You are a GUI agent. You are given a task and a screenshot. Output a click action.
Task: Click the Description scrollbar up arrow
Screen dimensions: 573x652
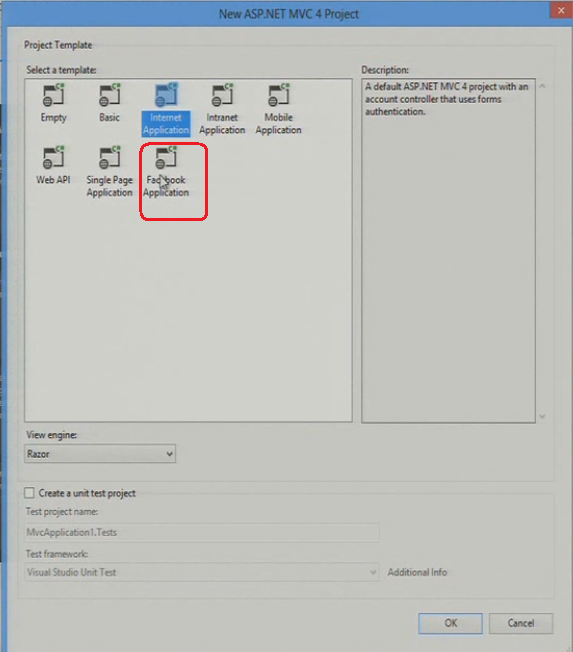coord(542,86)
